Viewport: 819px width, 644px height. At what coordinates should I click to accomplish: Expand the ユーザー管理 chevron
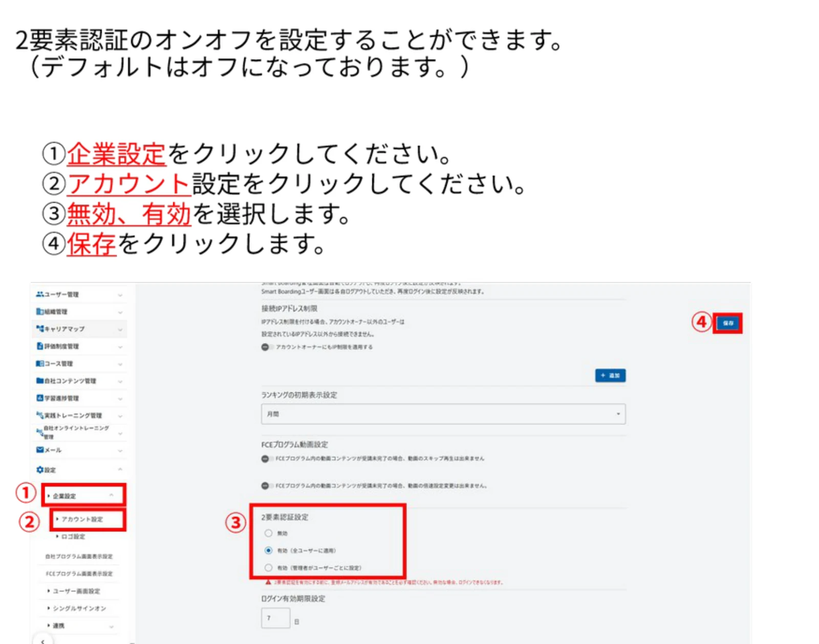point(120,295)
